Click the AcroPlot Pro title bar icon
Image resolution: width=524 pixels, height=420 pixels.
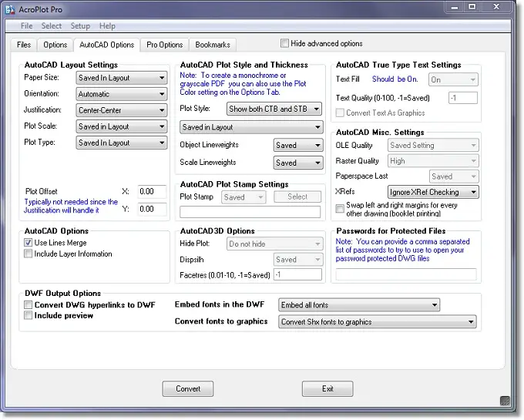point(10,10)
